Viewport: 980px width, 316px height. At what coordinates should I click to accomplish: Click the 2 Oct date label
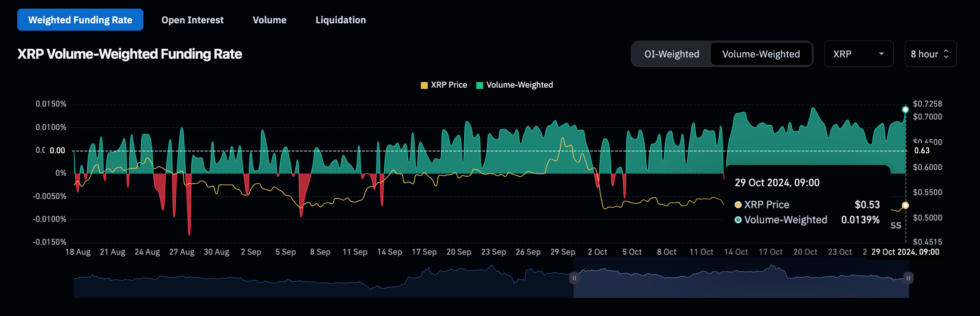(597, 252)
